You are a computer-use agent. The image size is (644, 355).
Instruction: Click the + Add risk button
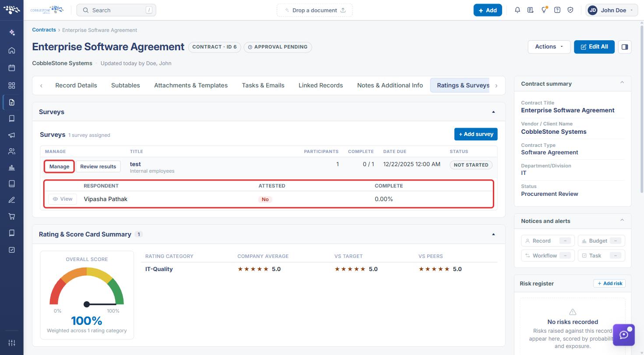tap(609, 283)
